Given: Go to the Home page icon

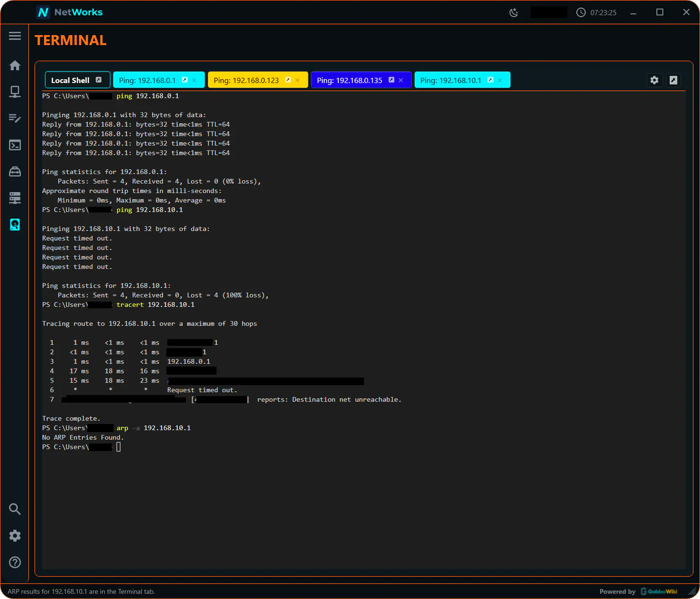Looking at the screenshot, I should tap(15, 65).
